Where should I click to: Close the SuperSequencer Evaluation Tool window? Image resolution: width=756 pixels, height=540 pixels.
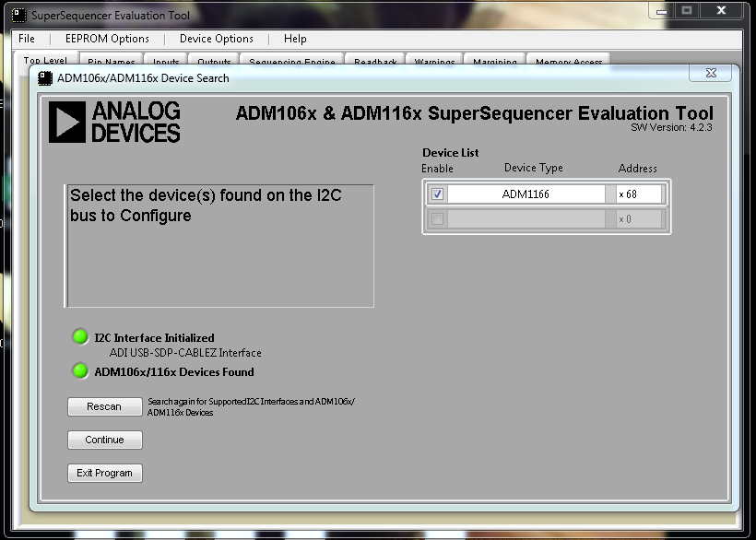click(721, 11)
